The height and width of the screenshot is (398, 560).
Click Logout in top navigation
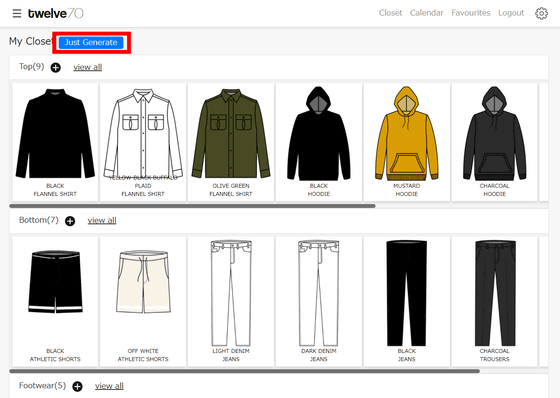(511, 13)
